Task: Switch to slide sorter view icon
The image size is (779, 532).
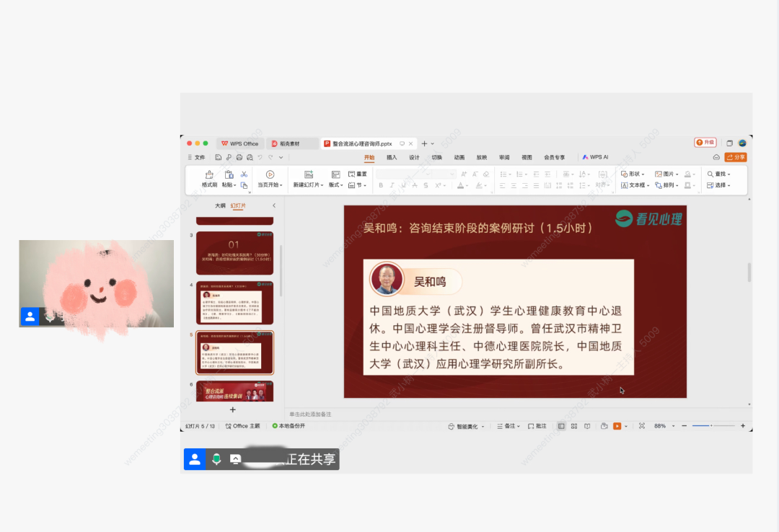Action: (x=574, y=426)
